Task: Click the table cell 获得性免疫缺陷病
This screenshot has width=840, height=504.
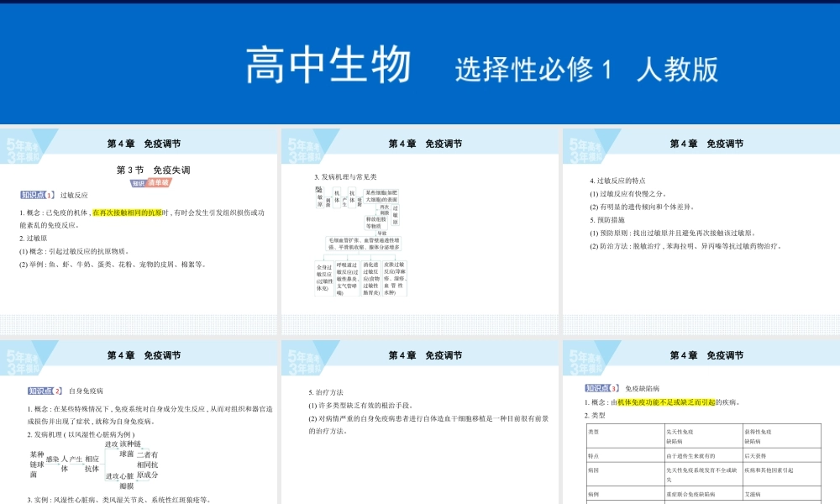Action: tap(781, 436)
